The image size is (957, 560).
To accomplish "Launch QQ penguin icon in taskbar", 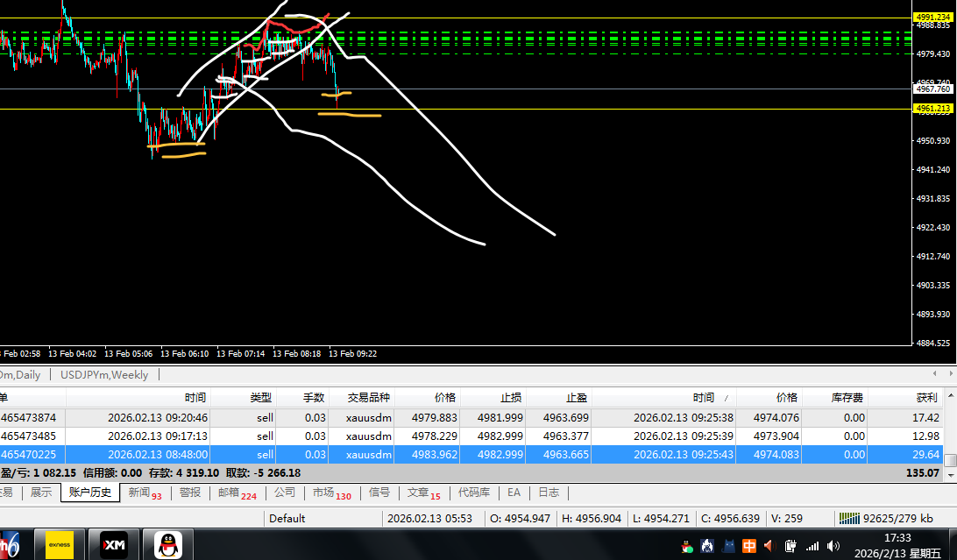I will (x=168, y=544).
